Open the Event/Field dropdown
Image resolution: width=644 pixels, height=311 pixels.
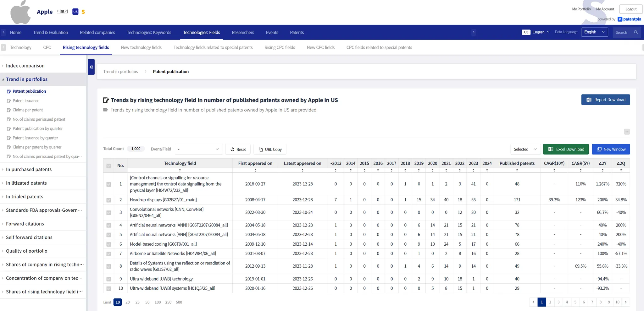(x=198, y=149)
